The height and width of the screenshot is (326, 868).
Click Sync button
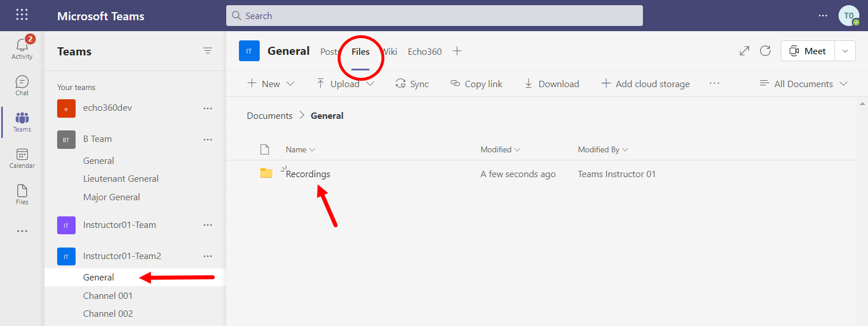click(412, 84)
